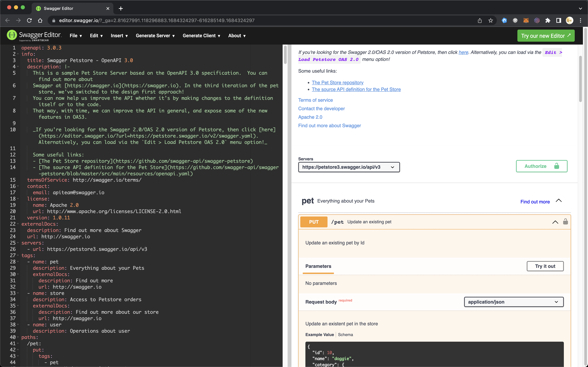Viewport: 588px width, 367px height.
Task: Click the 'here' OAS 2.0 link
Action: click(x=463, y=52)
